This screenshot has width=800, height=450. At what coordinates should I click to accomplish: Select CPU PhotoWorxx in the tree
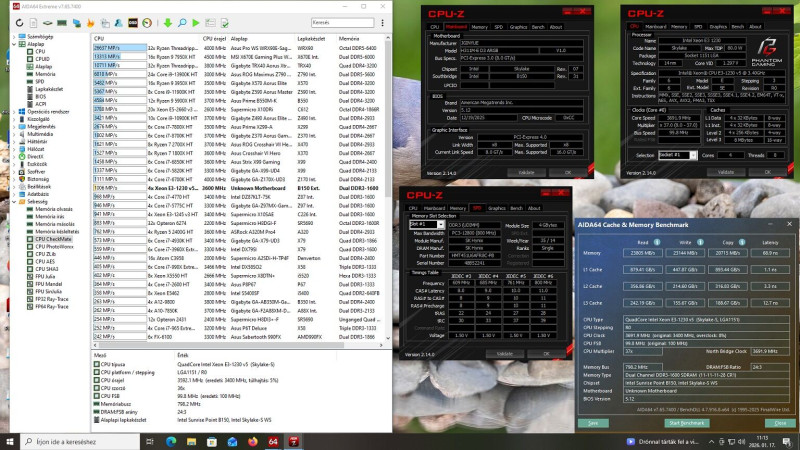click(x=54, y=246)
